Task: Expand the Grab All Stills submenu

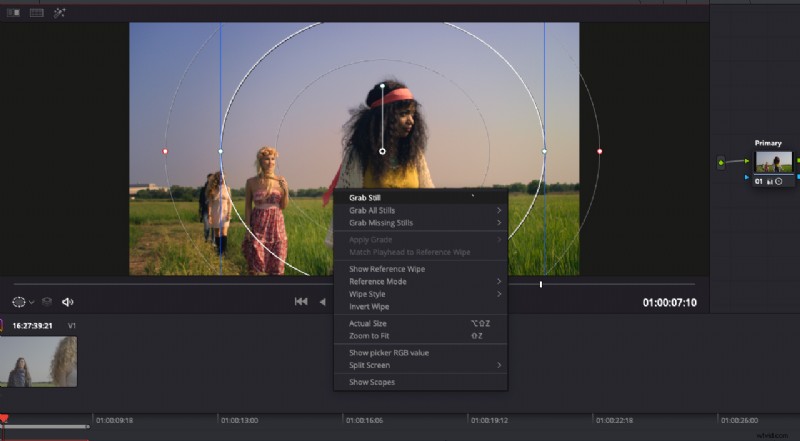Action: pyautogui.click(x=420, y=210)
